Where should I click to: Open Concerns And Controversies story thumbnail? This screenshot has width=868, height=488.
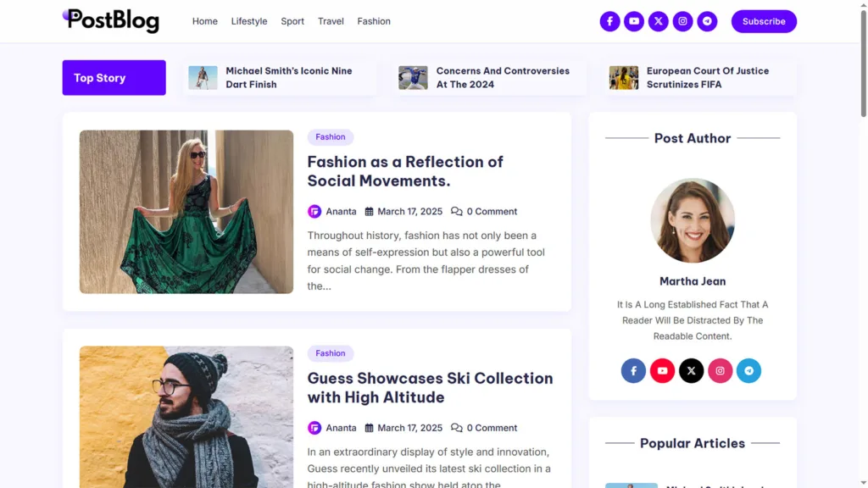(x=413, y=77)
